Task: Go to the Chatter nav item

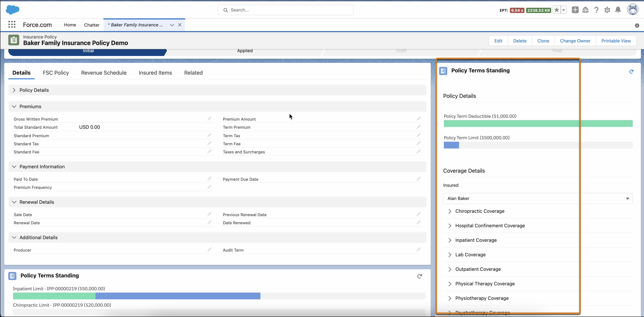Action: (x=92, y=25)
